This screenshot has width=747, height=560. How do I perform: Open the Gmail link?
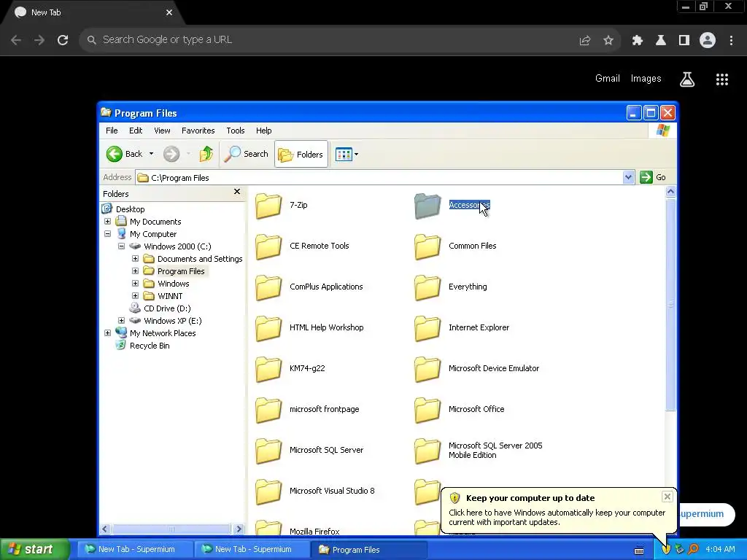(608, 79)
